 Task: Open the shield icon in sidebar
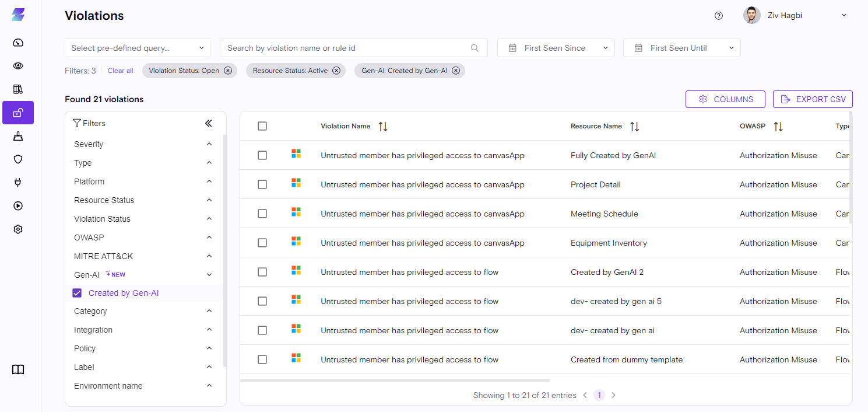18,159
